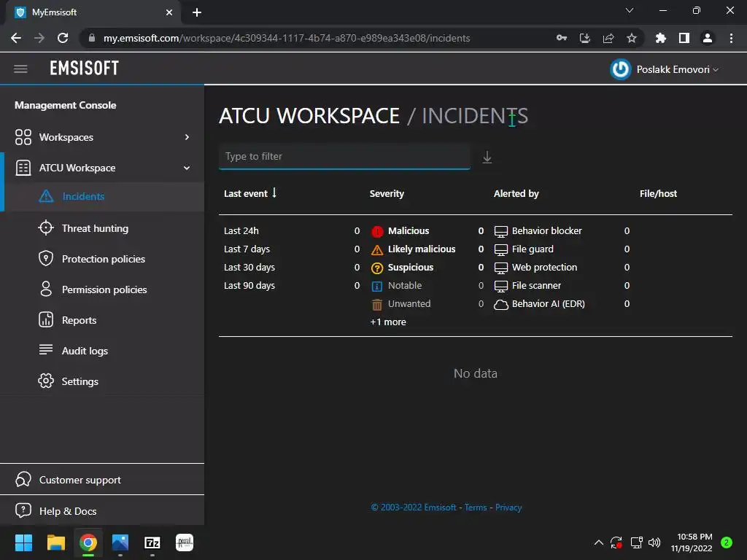The height and width of the screenshot is (560, 747).
Task: Click the share page icon
Action: (x=608, y=38)
